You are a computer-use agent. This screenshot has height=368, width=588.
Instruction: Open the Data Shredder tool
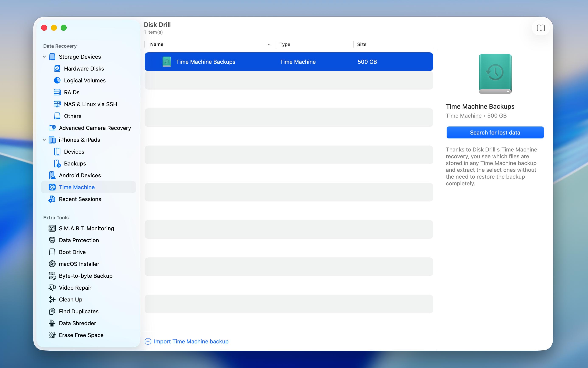pos(88,323)
